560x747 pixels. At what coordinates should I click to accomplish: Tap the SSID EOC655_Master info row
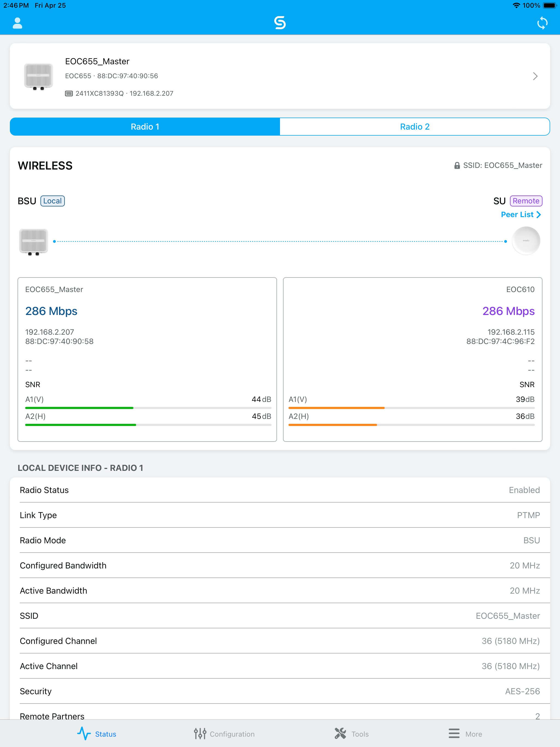(280, 616)
